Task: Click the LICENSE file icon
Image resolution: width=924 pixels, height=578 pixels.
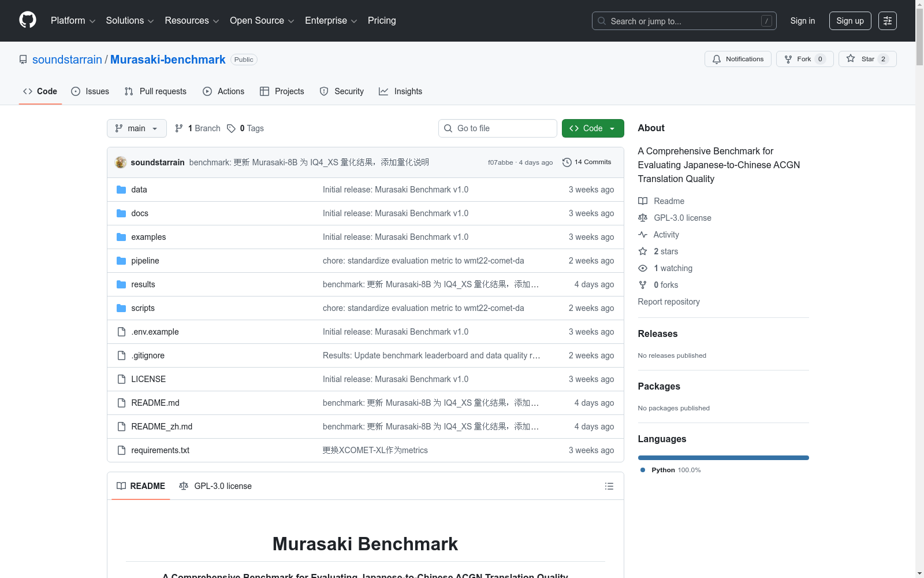Action: pyautogui.click(x=121, y=379)
